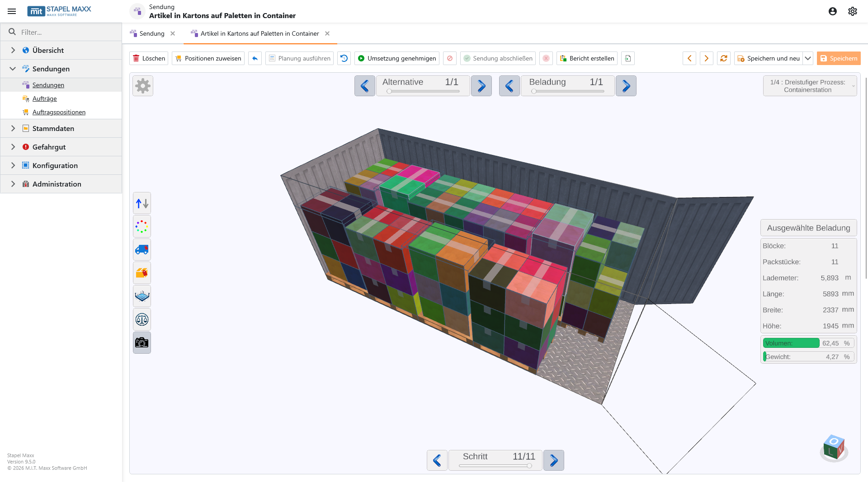Open the settings gear in the header
Viewport: 868px width, 482px height.
(853, 11)
